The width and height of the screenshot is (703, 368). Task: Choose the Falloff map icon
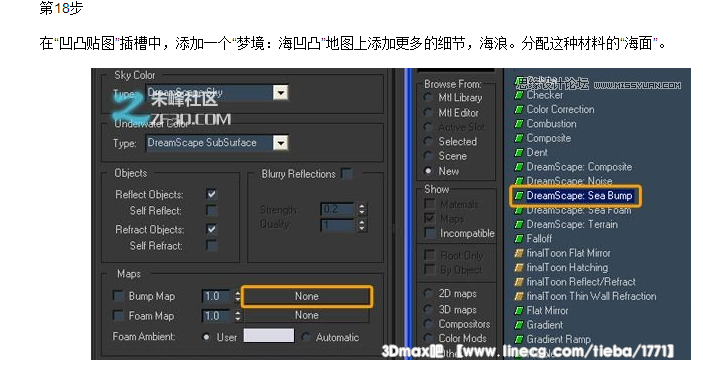[519, 238]
